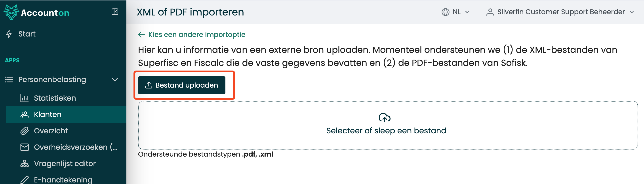Click the cloud upload icon in dropzone
This screenshot has height=184, width=644.
pyautogui.click(x=385, y=117)
